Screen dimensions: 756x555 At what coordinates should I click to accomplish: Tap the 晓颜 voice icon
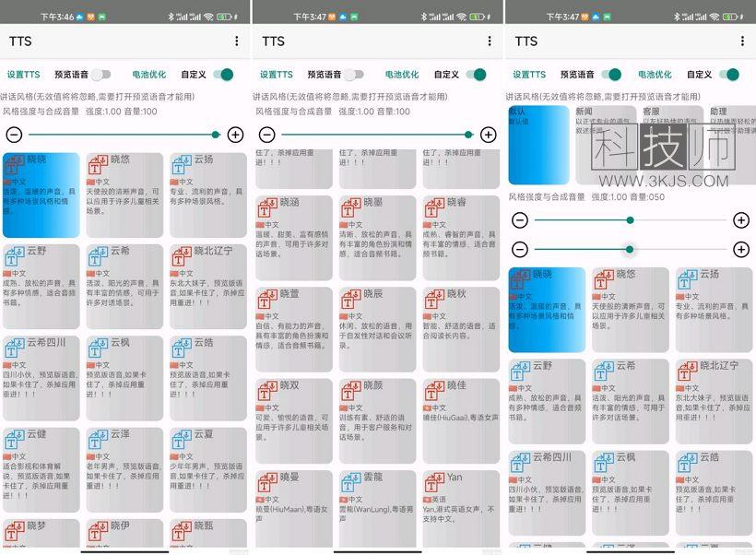(351, 391)
